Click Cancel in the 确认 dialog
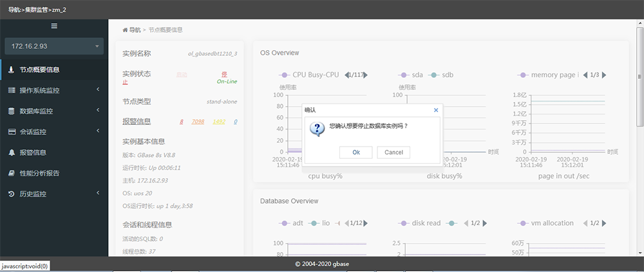Screen dimensions: 644x272 point(393,152)
